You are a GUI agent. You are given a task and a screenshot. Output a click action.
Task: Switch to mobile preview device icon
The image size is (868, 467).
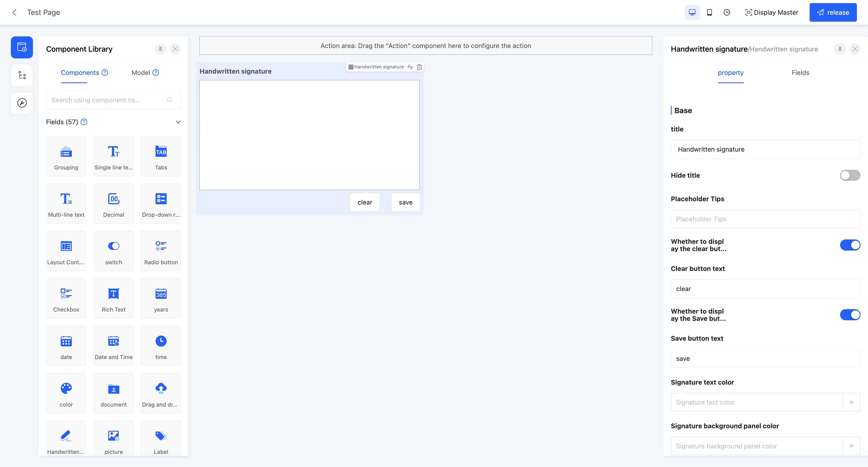click(709, 12)
